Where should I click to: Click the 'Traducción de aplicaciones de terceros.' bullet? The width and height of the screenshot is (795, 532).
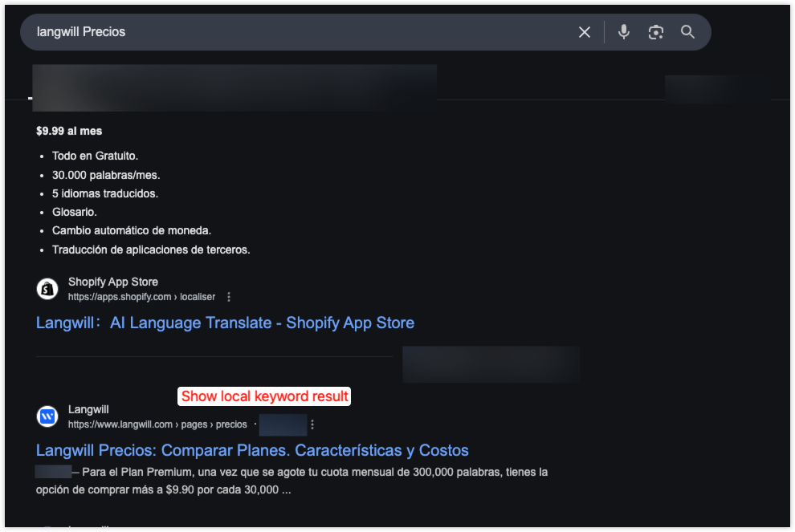pos(151,250)
